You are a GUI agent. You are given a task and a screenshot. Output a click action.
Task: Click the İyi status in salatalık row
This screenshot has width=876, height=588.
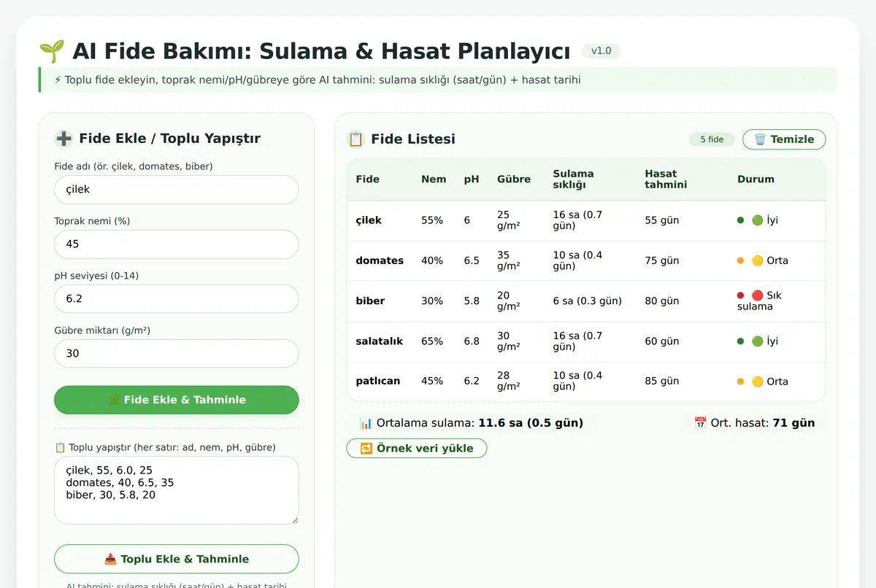tap(758, 341)
